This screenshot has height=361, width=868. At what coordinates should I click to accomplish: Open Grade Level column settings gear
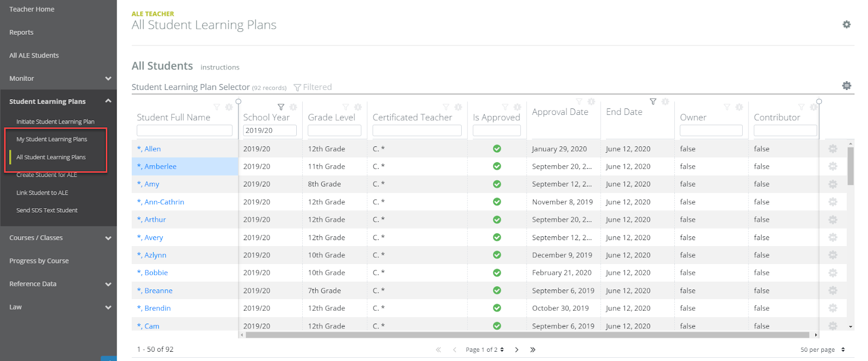click(358, 107)
